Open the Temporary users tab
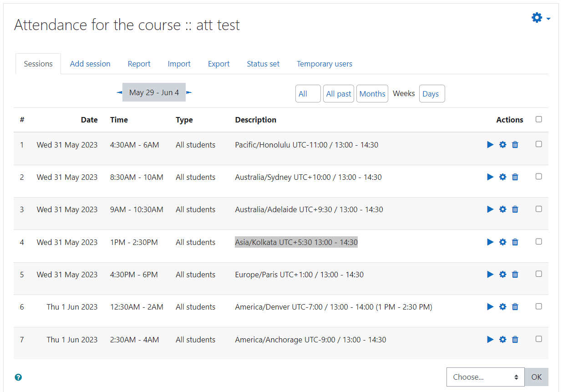Screen dimensions: 563x392 (x=324, y=63)
